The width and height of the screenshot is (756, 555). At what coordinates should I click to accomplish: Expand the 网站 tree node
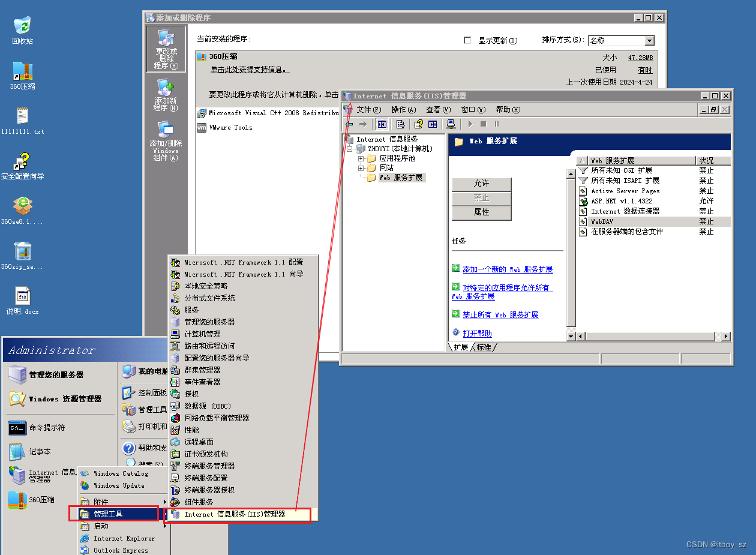tap(361, 168)
